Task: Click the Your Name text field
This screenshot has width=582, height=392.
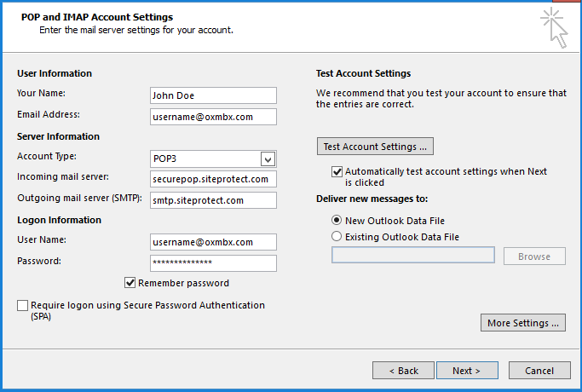Action: pyautogui.click(x=213, y=95)
